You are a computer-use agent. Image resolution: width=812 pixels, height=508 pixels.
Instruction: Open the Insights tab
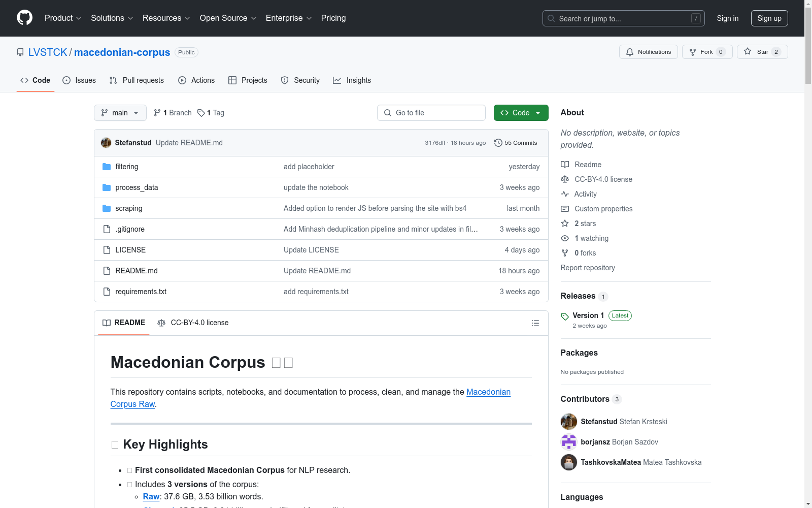pos(352,80)
